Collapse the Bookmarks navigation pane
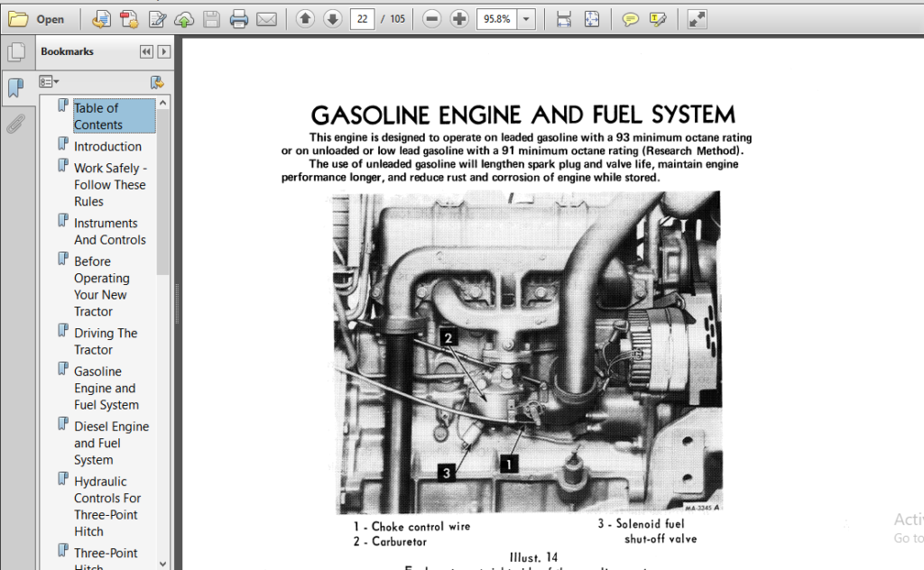 (x=145, y=51)
